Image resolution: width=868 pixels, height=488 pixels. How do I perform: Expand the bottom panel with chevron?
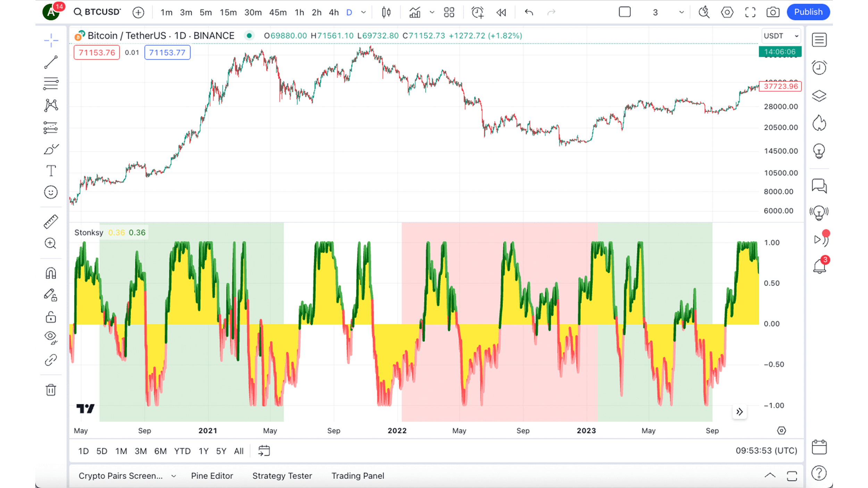tap(770, 476)
